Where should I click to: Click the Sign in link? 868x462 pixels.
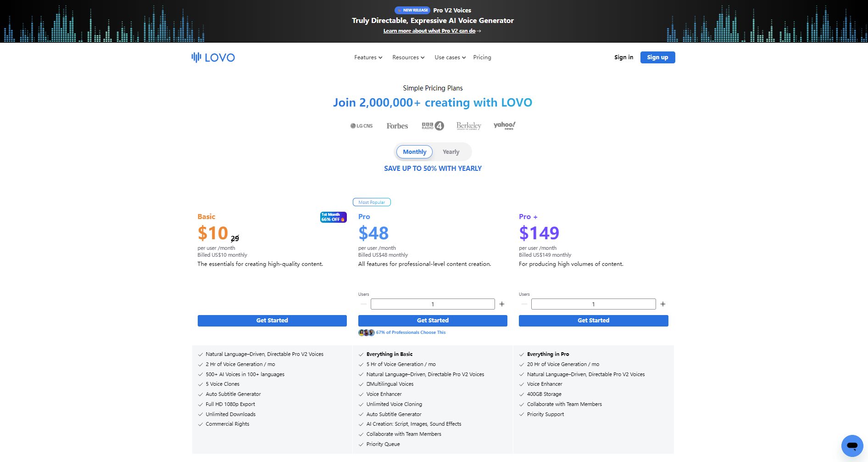[x=623, y=57]
